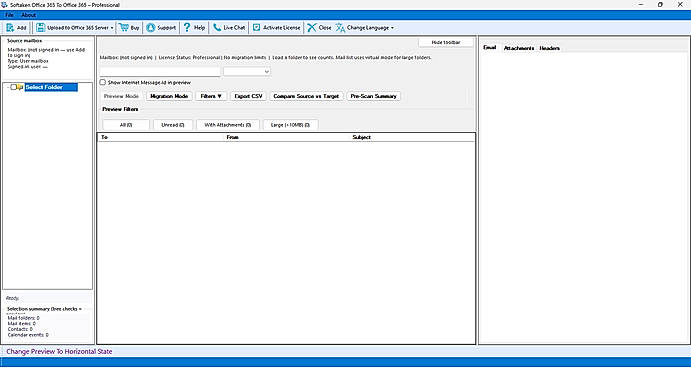Click Change Preview To Horizontal State

pos(59,352)
